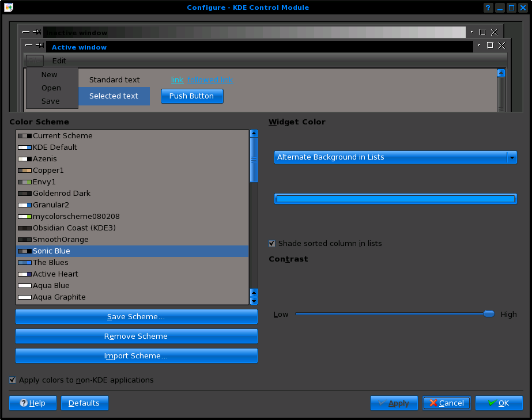Select the Azenis color scheme
The height and width of the screenshot is (420, 532).
[x=133, y=159]
